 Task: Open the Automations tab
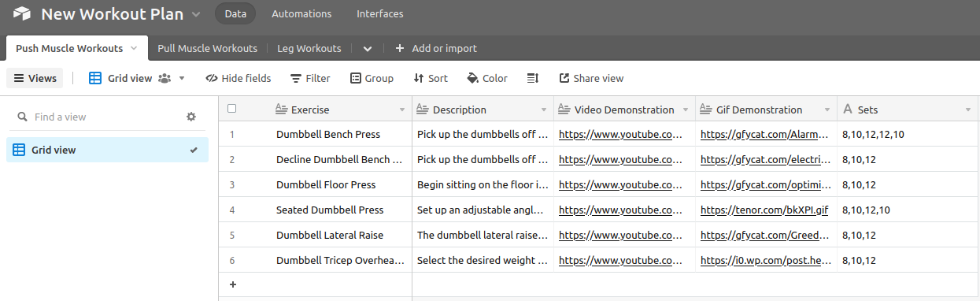click(x=301, y=14)
